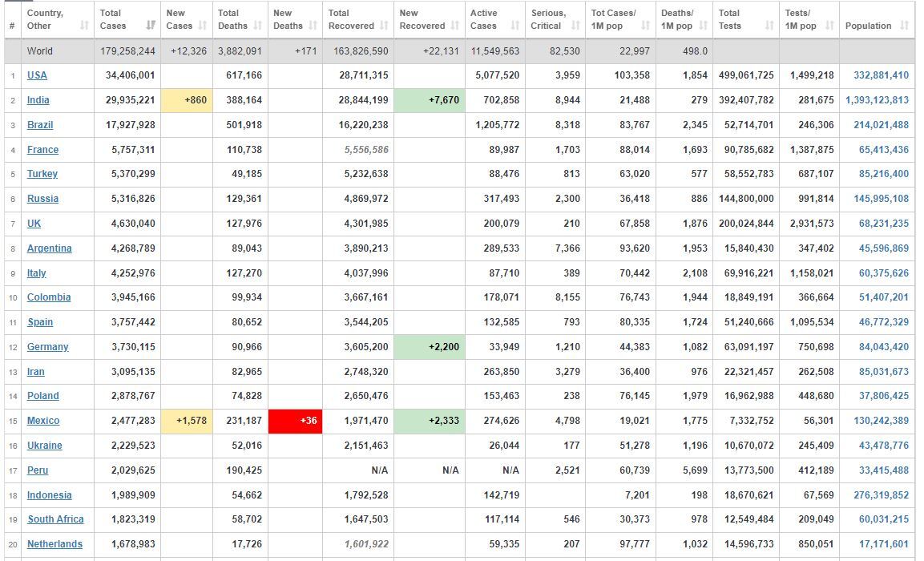Image resolution: width=924 pixels, height=561 pixels.
Task: Open USA population link 332,881,410
Action: coord(881,75)
